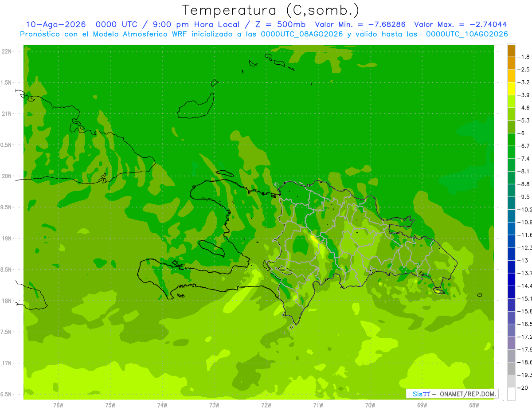Click the '-15.8' colorbar label
The height and width of the screenshot is (411, 532).
pyautogui.click(x=525, y=311)
